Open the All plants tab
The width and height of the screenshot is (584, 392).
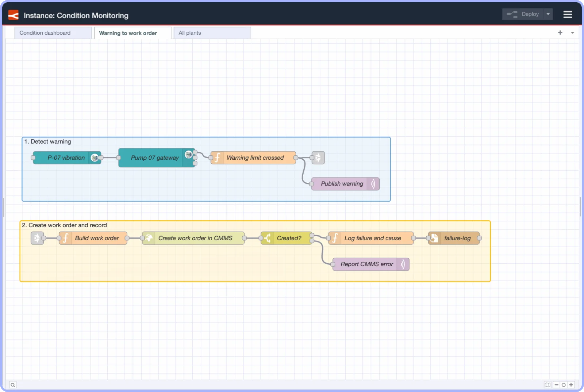tap(212, 33)
